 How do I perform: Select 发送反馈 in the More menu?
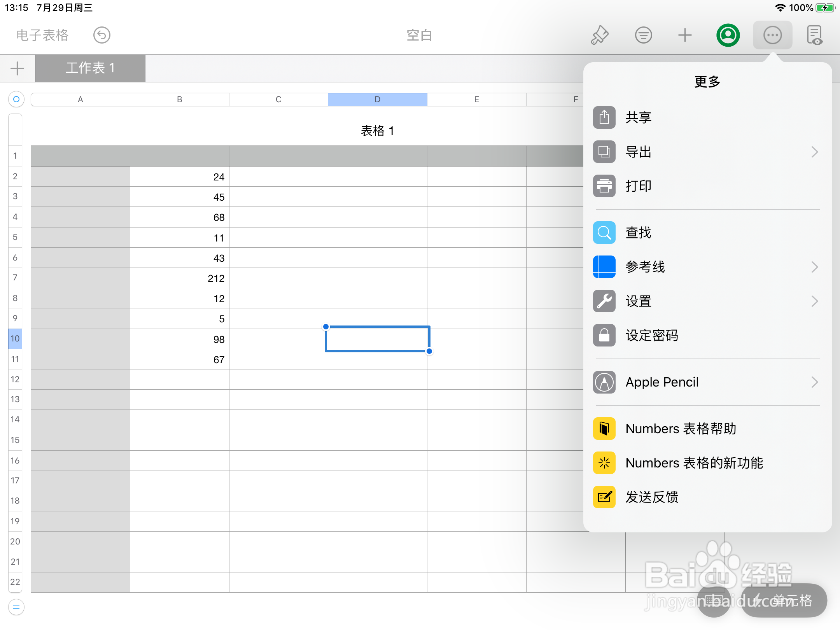tap(652, 497)
